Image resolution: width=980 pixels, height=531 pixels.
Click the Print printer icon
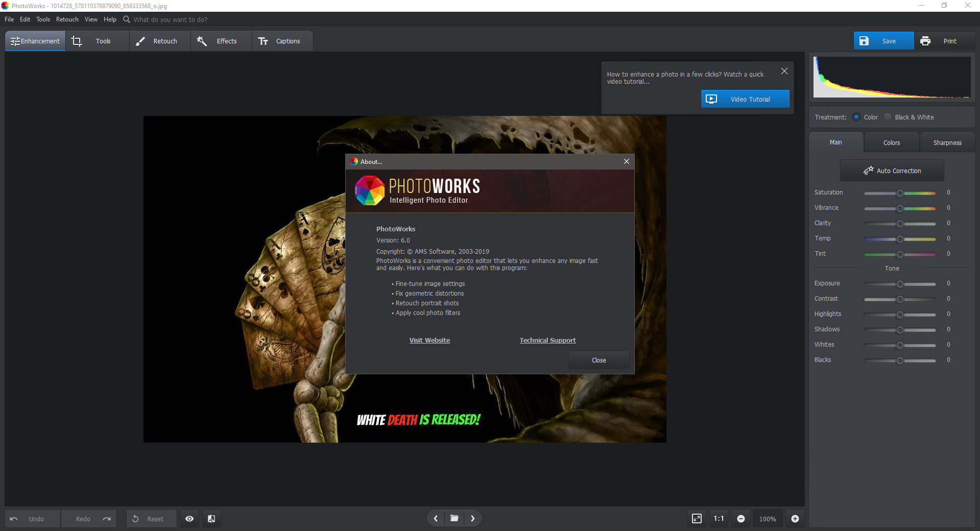pos(925,41)
